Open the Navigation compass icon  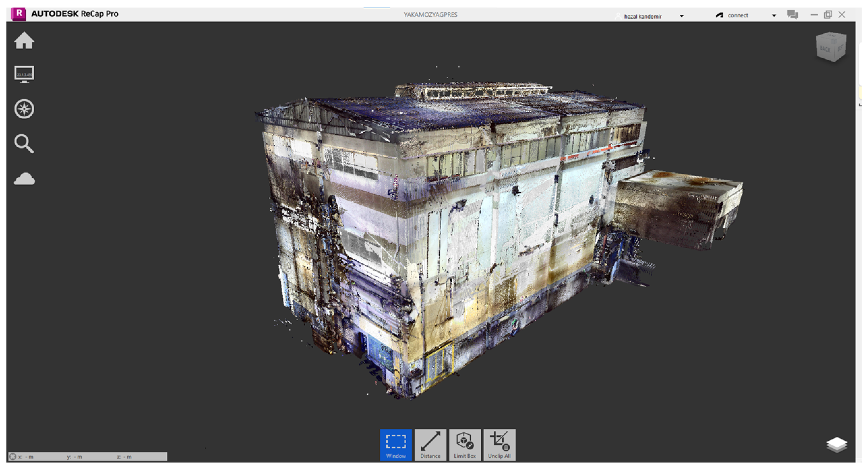point(24,109)
